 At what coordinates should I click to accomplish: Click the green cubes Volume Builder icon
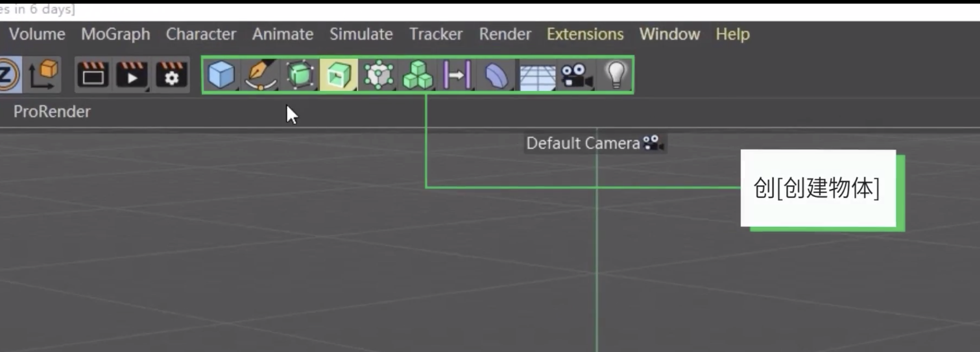coord(417,75)
